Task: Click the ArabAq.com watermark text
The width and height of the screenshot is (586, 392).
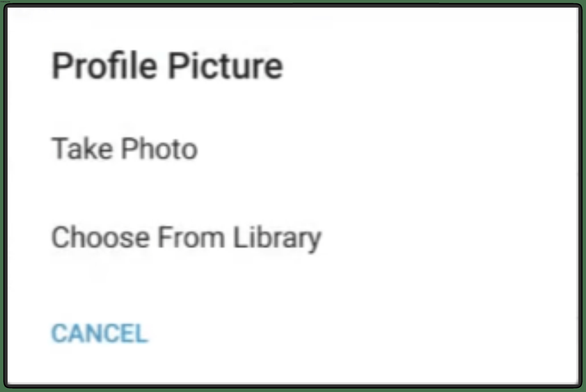Action: click(x=5, y=1)
